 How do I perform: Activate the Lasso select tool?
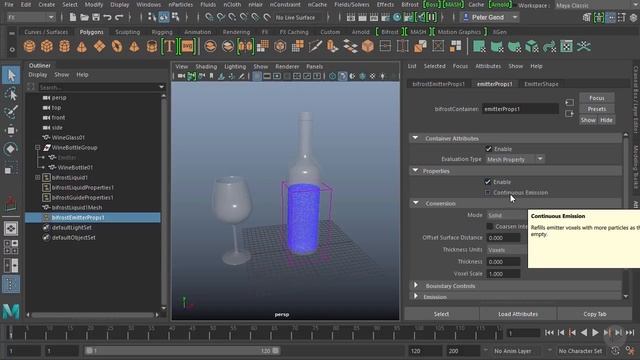(x=11, y=94)
